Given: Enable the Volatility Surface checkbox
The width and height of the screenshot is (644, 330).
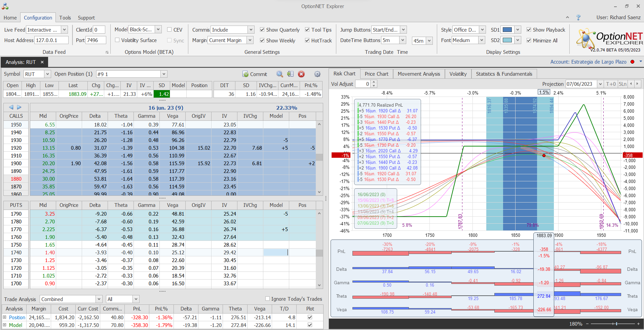Looking at the screenshot, I should [x=117, y=40].
